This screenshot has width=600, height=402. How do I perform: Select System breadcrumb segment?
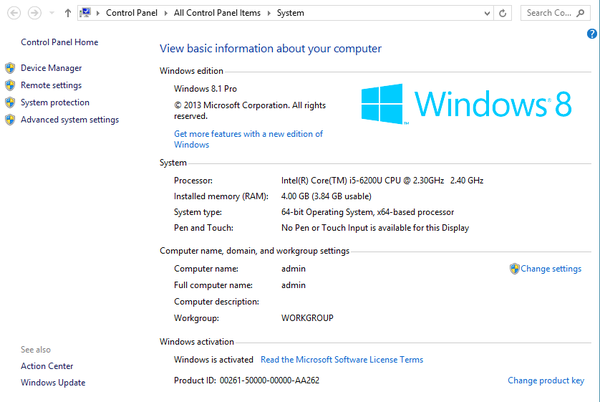click(290, 13)
